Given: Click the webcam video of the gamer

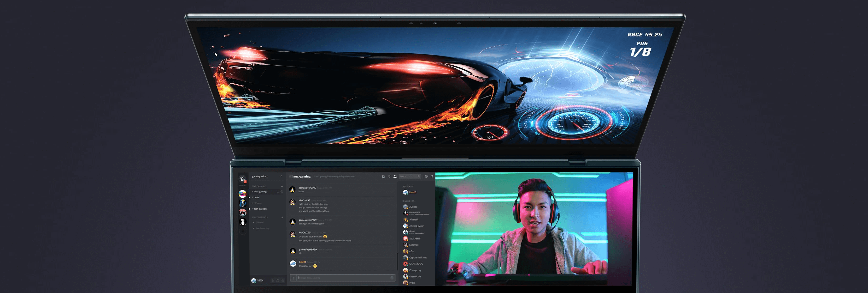Looking at the screenshot, I should pos(534,229).
